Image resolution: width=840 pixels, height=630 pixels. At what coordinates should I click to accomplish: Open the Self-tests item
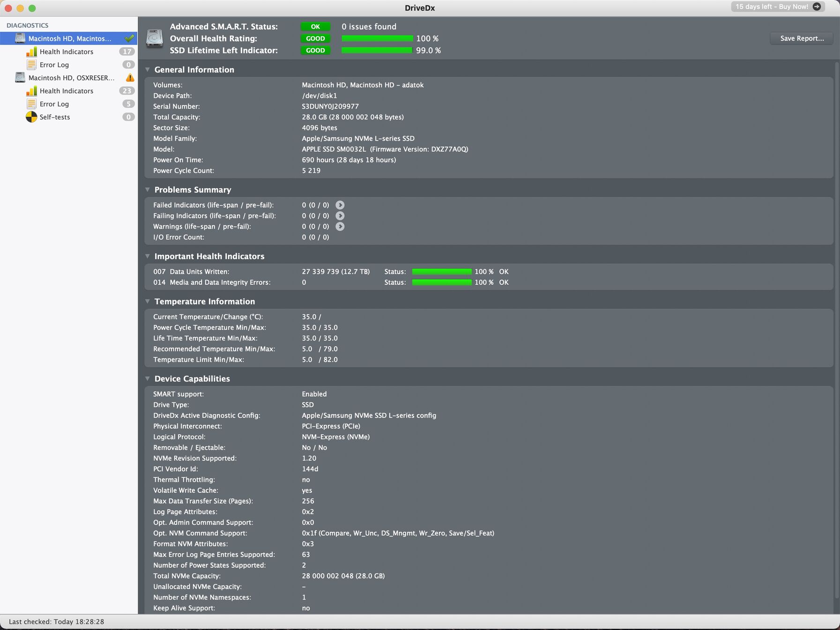coord(54,117)
